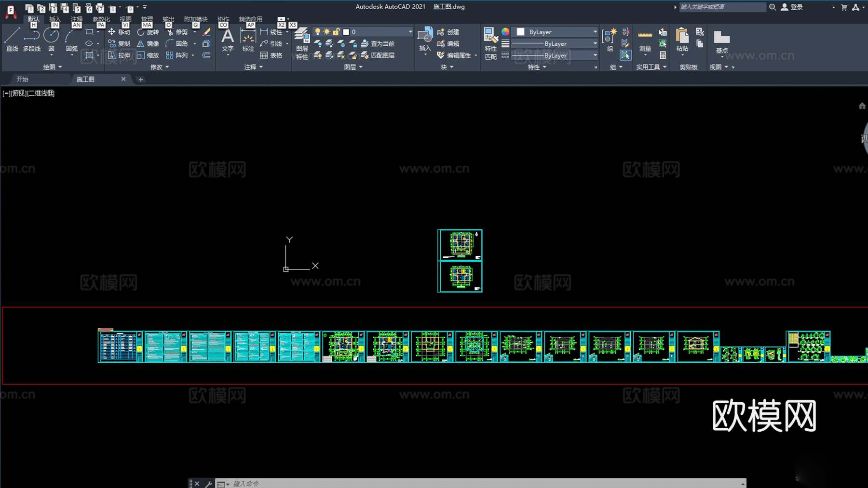Expand the 修改 panel
Viewport: 868px width, 488px height.
point(160,67)
